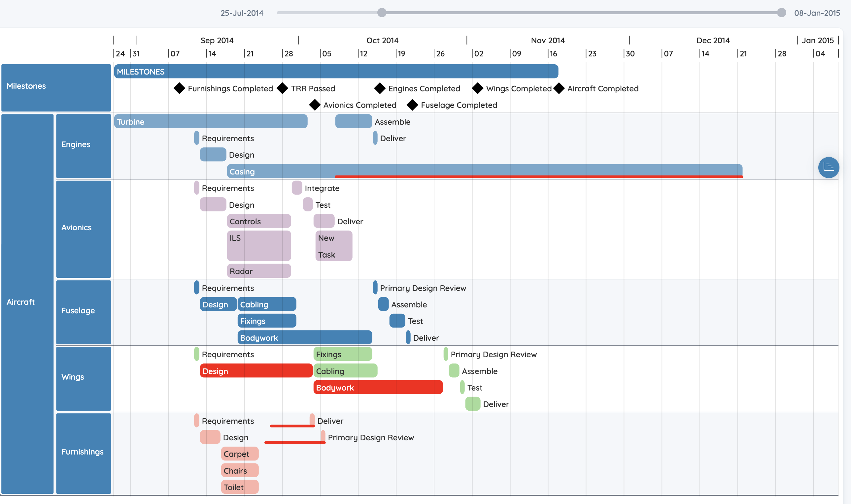Select the Wings Deliver task bar
Image resolution: width=851 pixels, height=504 pixels.
coord(473,404)
